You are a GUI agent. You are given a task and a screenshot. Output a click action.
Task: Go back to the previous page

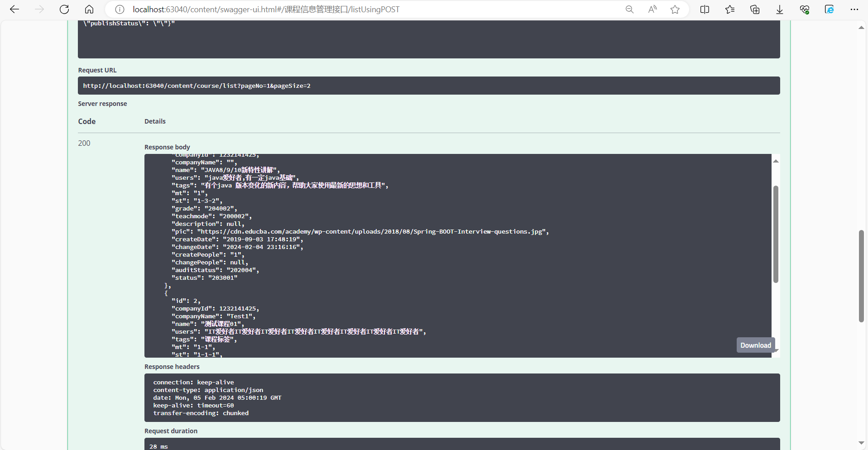coord(14,10)
